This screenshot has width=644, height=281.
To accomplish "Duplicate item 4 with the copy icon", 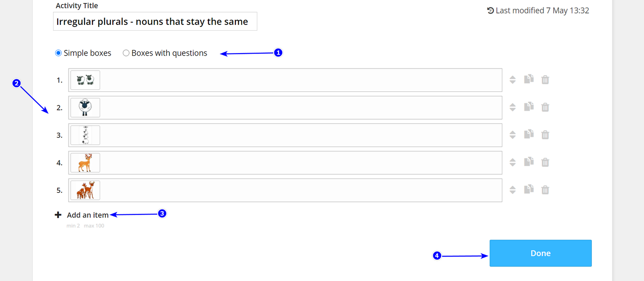I will 529,162.
